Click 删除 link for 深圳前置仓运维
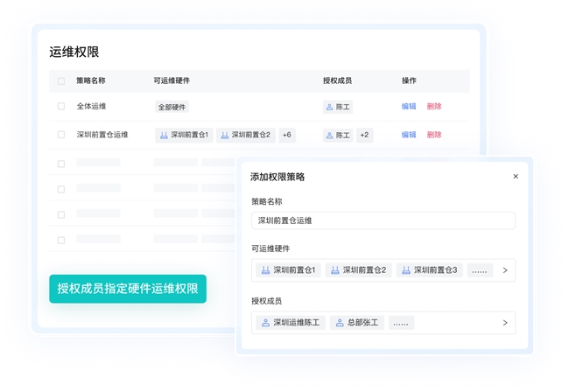569x392 pixels. (434, 135)
